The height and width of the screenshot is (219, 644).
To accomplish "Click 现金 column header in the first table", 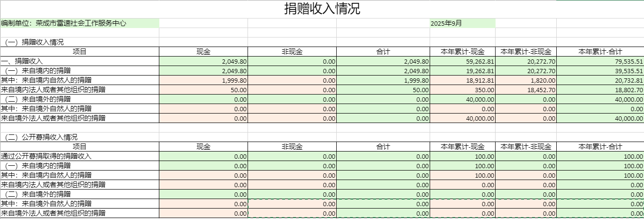I will point(203,52).
